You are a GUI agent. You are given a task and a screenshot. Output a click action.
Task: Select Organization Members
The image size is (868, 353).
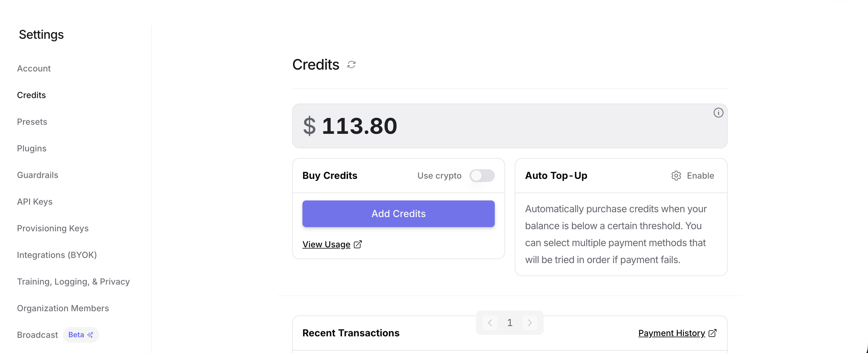point(63,308)
